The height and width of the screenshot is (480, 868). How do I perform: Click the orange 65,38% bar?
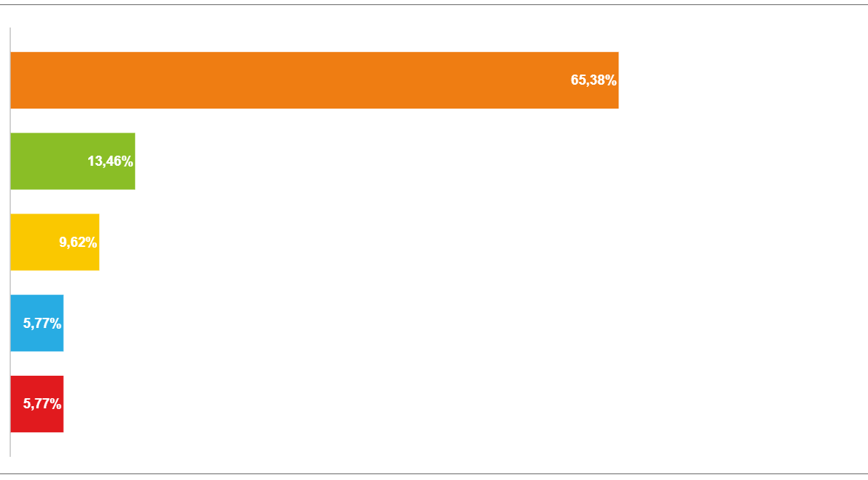point(315,80)
